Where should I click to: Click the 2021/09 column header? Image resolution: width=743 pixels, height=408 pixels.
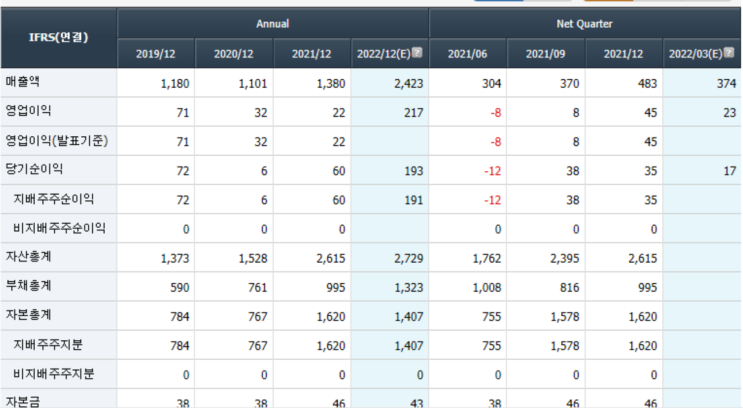pos(546,54)
